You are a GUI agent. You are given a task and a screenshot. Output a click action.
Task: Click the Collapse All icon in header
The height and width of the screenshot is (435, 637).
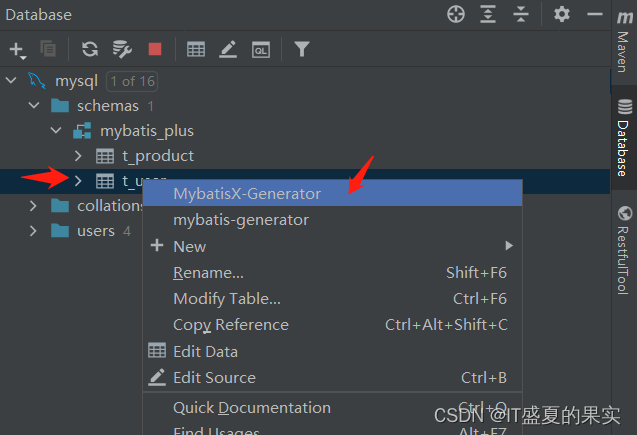pyautogui.click(x=520, y=14)
